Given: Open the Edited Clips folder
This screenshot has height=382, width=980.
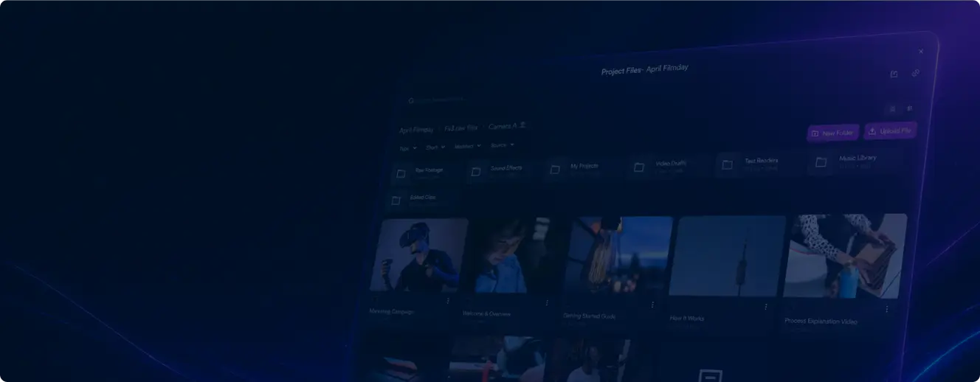Looking at the screenshot, I should (424, 200).
